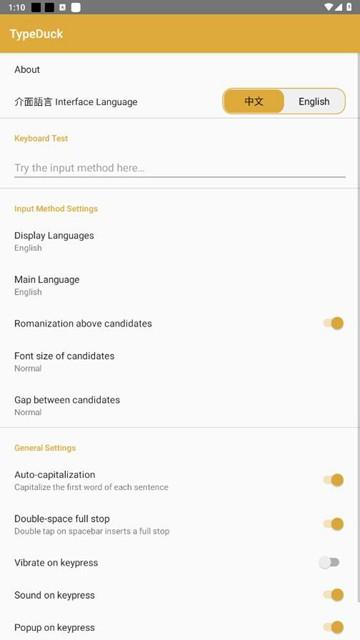The image size is (360, 640).
Task: Open Display Languages setting
Action: tap(180, 241)
